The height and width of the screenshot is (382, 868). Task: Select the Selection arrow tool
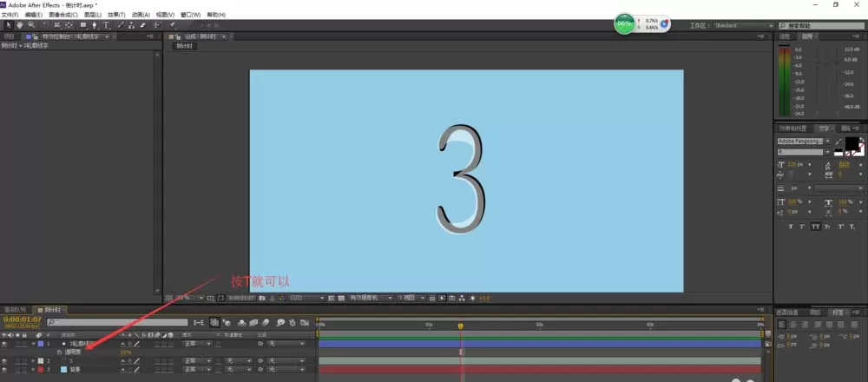9,25
